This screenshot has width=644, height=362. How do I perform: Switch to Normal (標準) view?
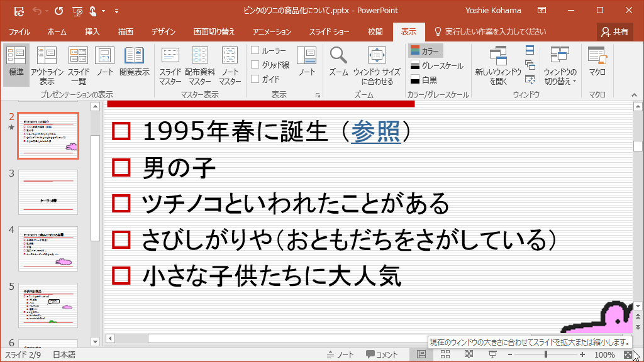coord(16,65)
